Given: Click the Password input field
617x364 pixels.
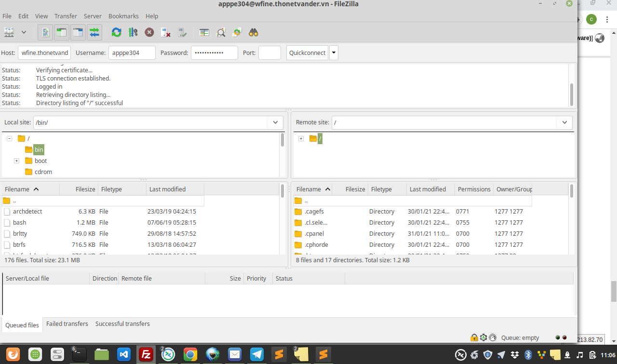Looking at the screenshot, I should pos(215,53).
